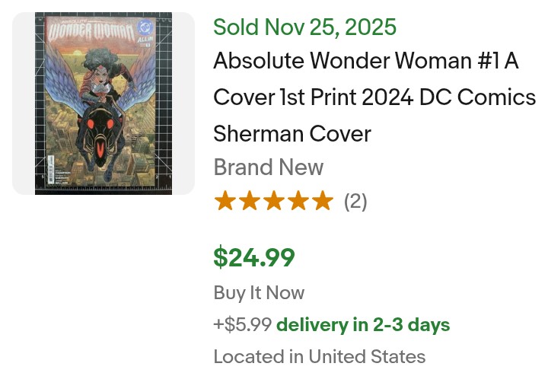Click the "Brand New" condition text

point(268,167)
